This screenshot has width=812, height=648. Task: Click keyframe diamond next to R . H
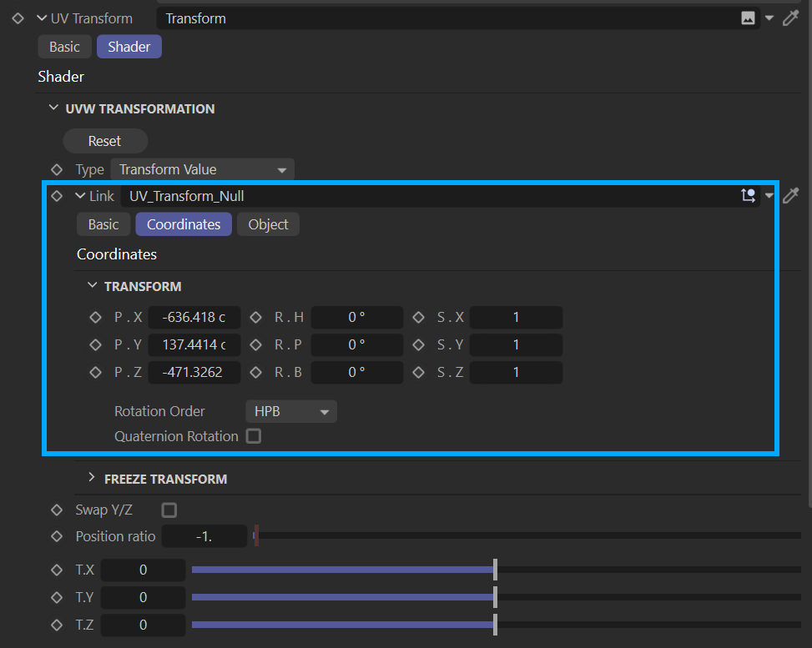pos(257,318)
